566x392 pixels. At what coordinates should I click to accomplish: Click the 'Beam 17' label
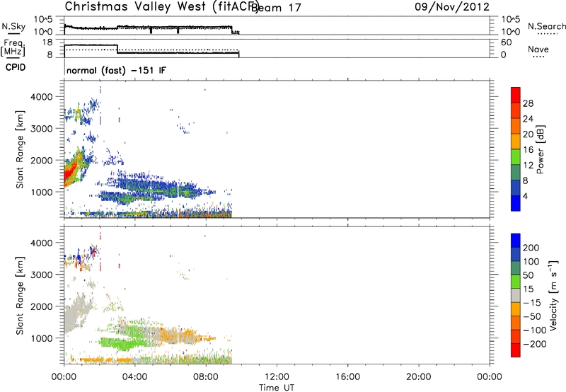(276, 8)
